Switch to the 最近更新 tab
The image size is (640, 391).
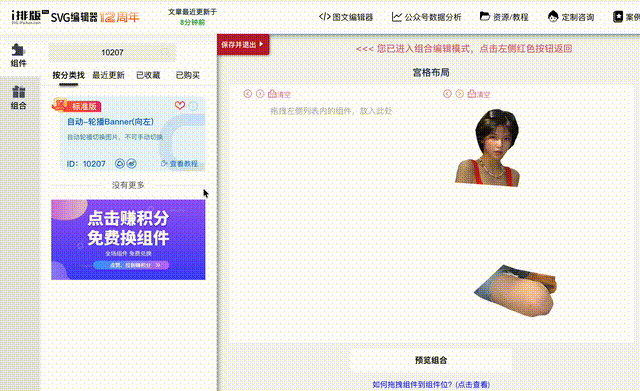pos(108,75)
